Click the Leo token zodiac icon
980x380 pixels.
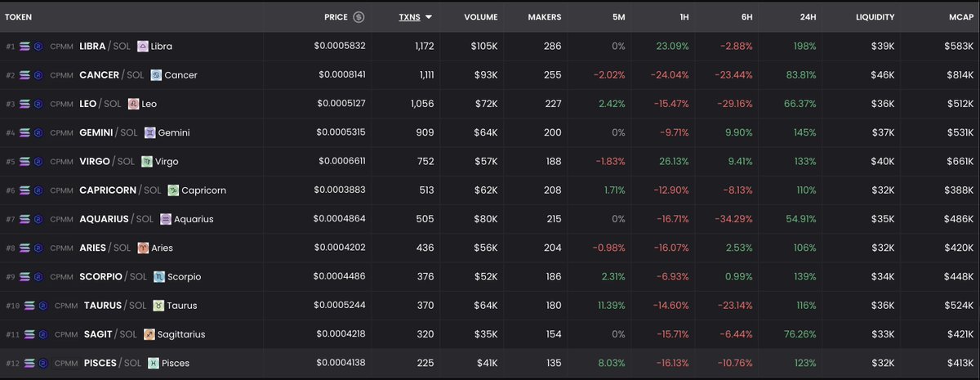point(133,104)
